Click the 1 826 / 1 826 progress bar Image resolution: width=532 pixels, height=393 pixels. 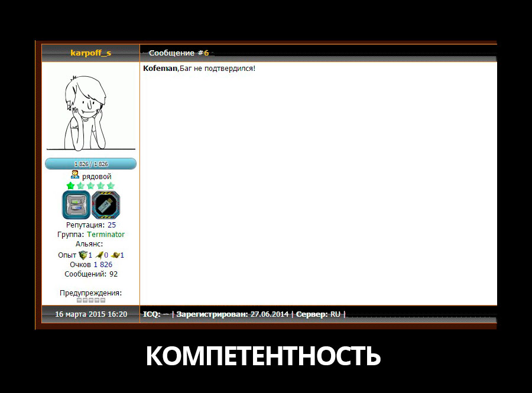(x=90, y=164)
